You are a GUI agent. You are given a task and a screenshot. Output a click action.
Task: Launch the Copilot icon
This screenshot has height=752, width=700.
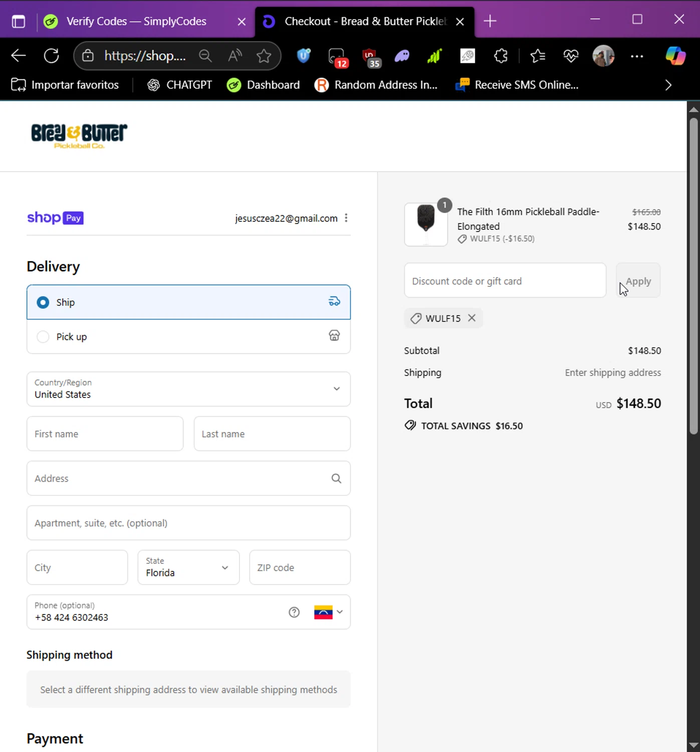[675, 56]
